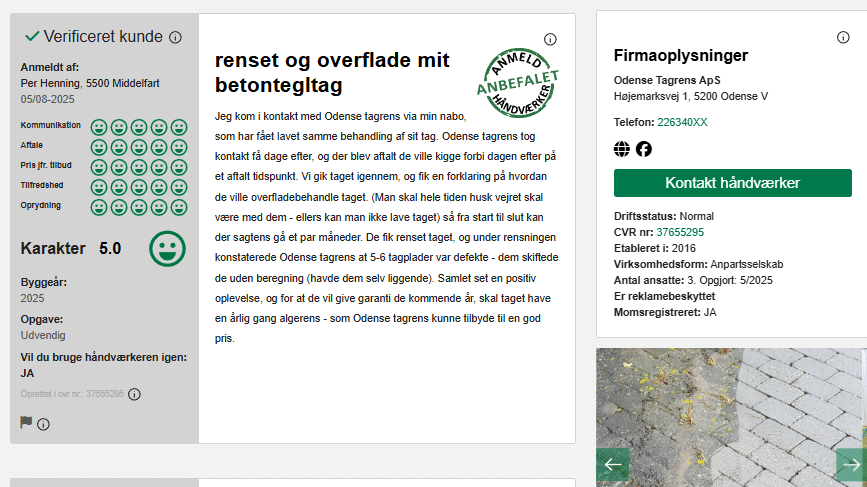867x487 pixels.
Task: Click review title about betontegltag
Action: point(332,72)
